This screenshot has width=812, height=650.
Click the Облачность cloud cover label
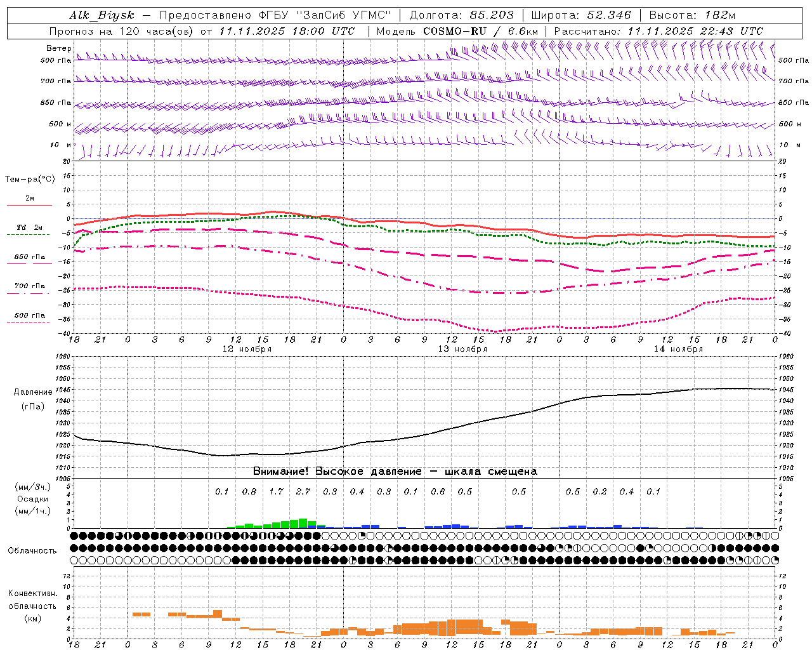(32, 551)
